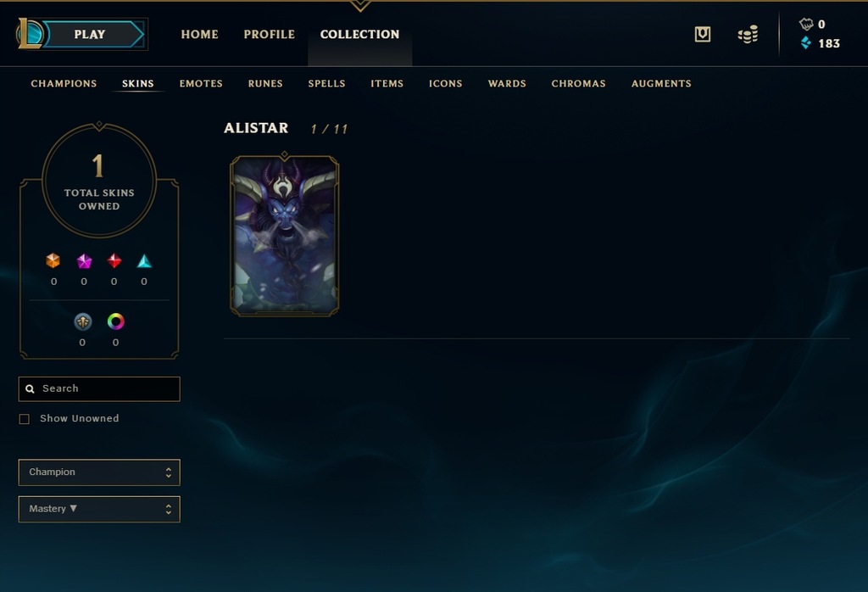This screenshot has height=592, width=868.
Task: Focus the skin Search field
Action: point(99,388)
